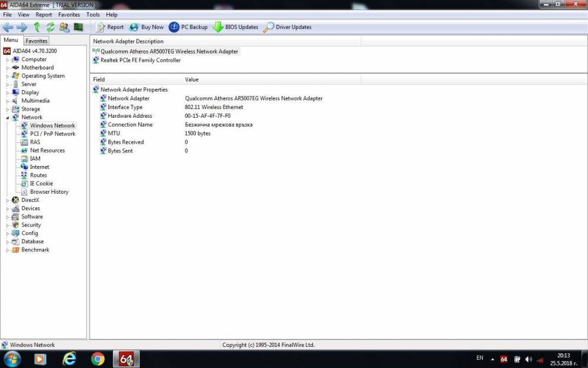Select the Connection Name row
Image resolution: width=588 pixels, height=368 pixels.
click(x=176, y=124)
